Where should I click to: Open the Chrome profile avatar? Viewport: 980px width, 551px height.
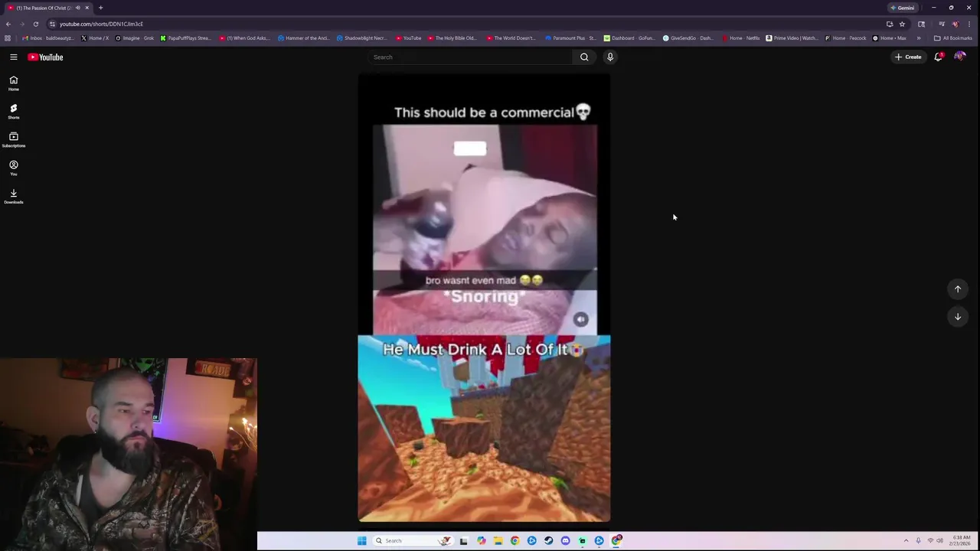[x=955, y=24]
